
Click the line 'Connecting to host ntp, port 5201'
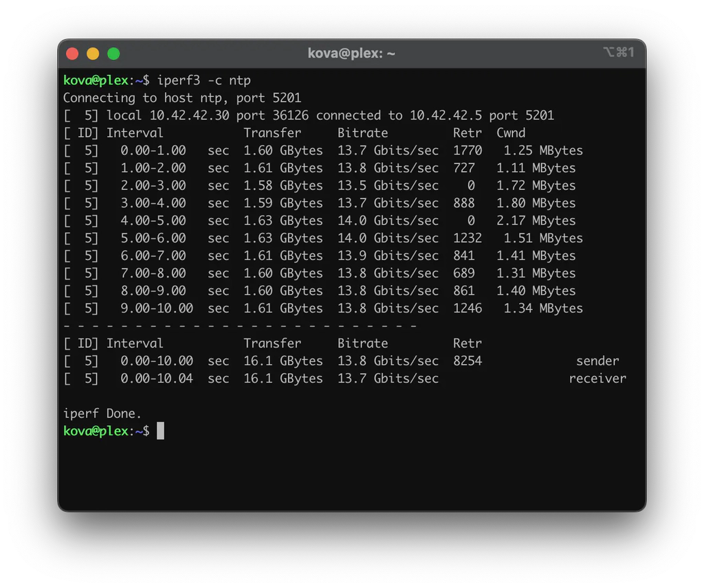(x=182, y=98)
